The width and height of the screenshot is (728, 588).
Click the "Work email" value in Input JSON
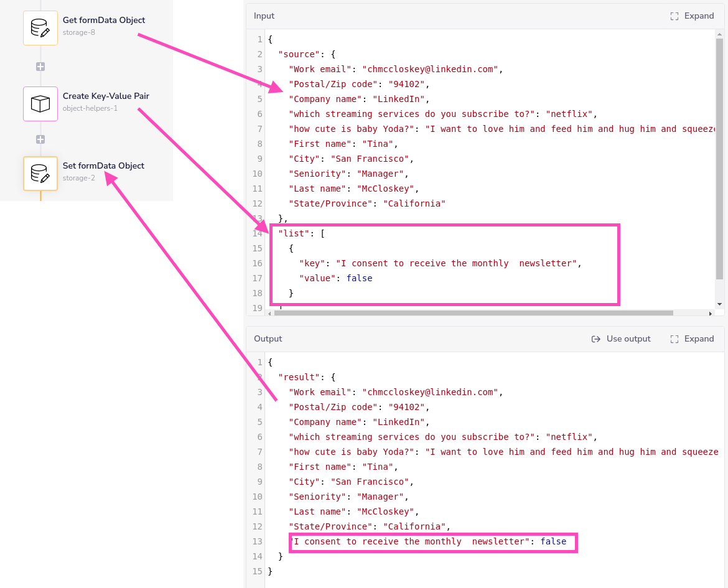click(x=431, y=69)
